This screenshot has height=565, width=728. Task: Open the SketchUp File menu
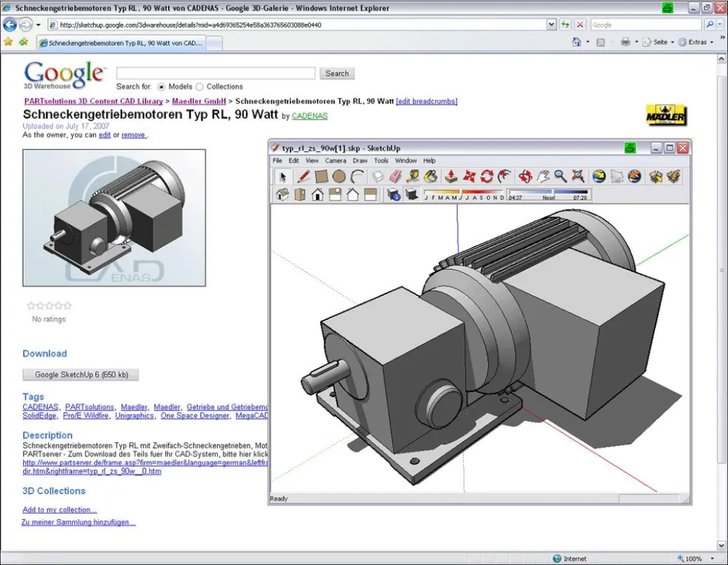click(x=277, y=160)
